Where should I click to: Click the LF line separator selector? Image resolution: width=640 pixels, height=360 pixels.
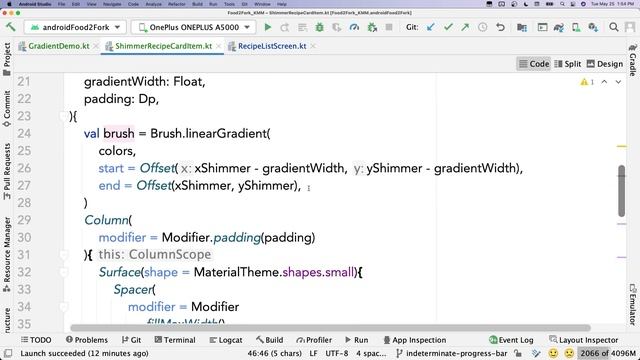[313, 353]
